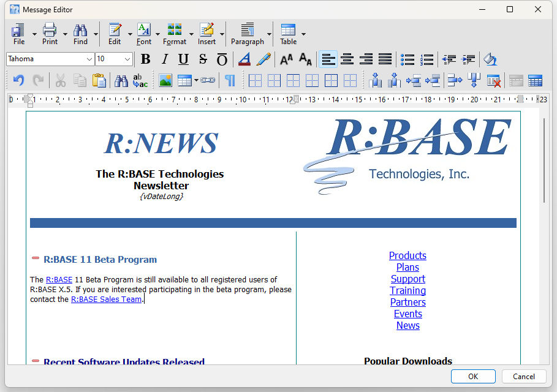557x392 pixels.
Task: Click the greyed Redo arrow
Action: coord(38,81)
